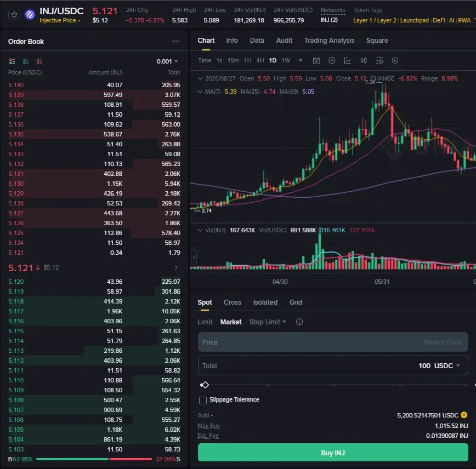Open the Square tab

[x=377, y=41]
